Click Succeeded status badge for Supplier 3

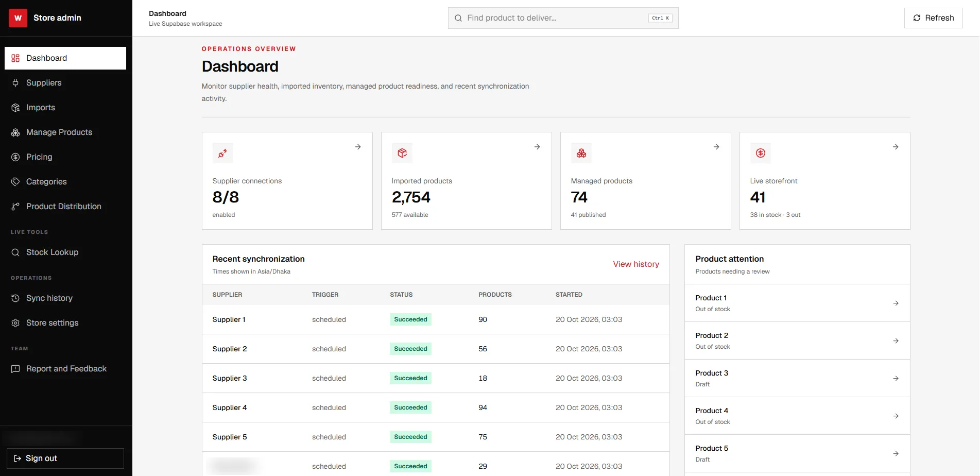[410, 378]
